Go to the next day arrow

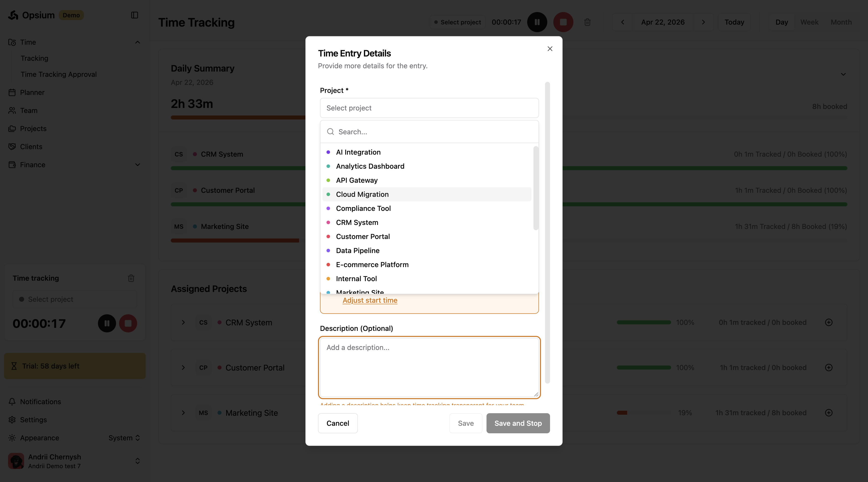(x=703, y=22)
